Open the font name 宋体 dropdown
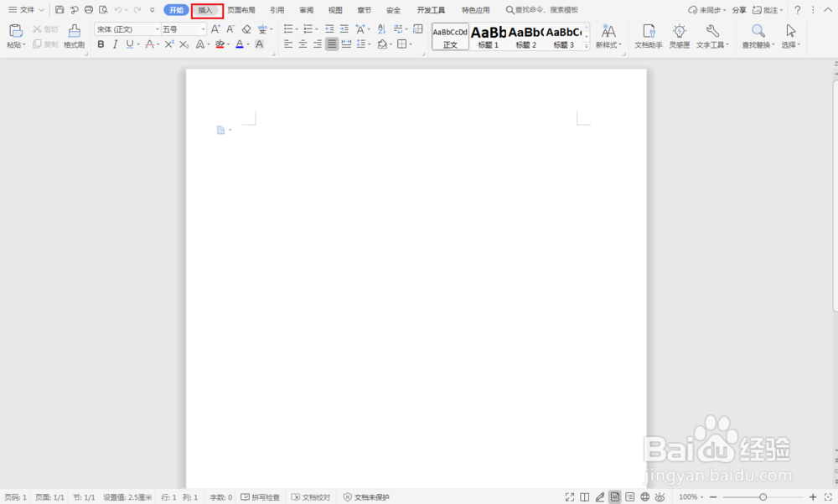Image resolution: width=838 pixels, height=504 pixels. [x=158, y=28]
